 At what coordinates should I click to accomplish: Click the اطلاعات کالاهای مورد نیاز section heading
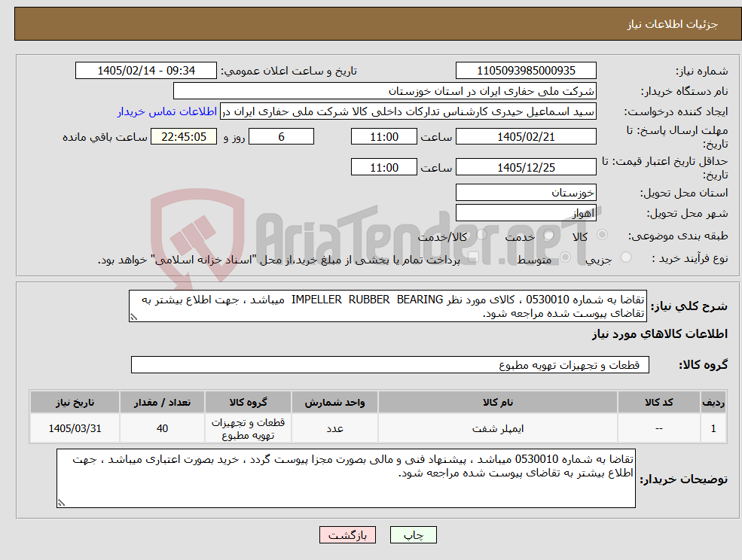coord(660,334)
